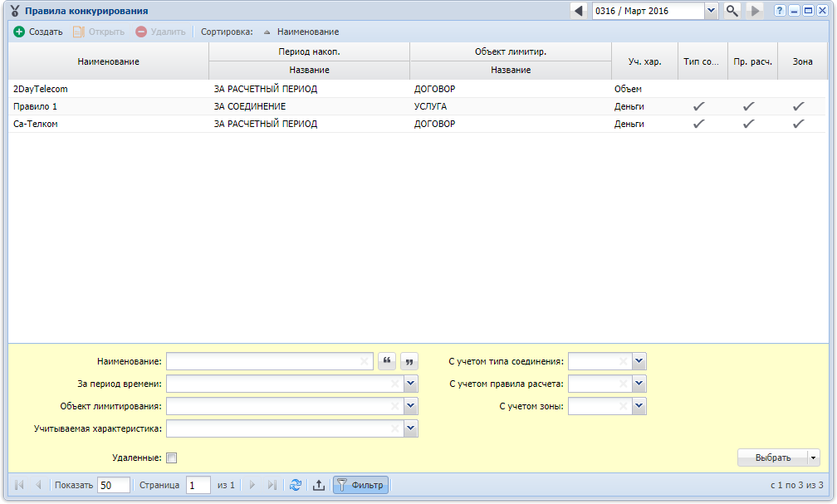
Task: Click Пр. расч. checkmark in Са-Телком row
Action: (749, 124)
